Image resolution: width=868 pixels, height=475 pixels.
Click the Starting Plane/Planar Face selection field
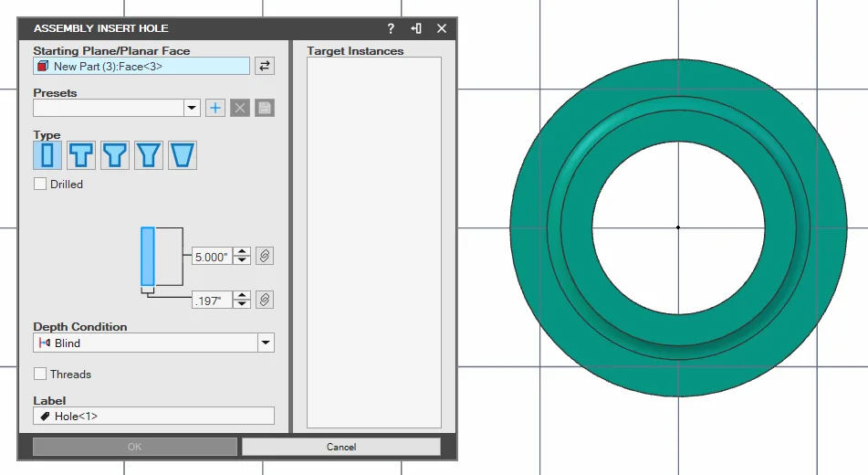(141, 66)
